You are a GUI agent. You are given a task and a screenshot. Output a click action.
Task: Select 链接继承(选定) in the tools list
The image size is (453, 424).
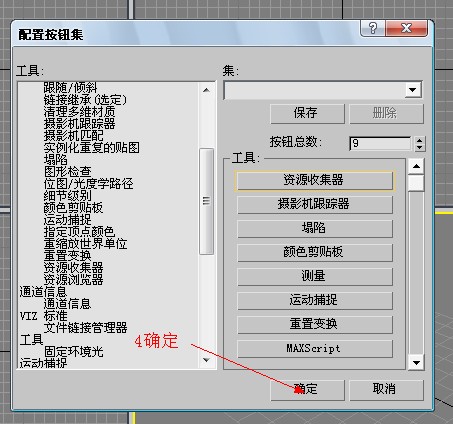[x=85, y=100]
